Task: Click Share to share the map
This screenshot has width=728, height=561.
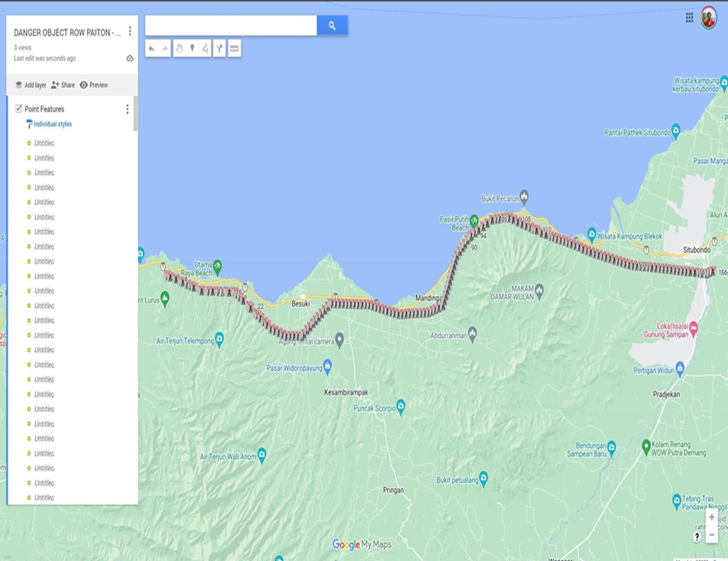Action: tap(63, 85)
